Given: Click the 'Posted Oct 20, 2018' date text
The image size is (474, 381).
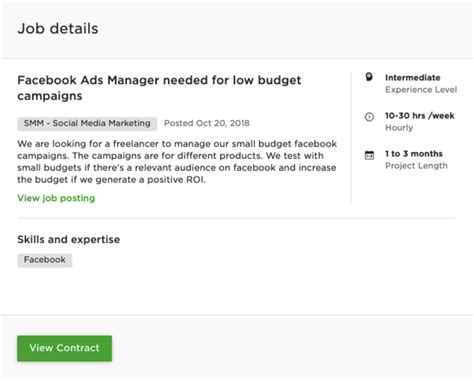Looking at the screenshot, I should point(207,123).
